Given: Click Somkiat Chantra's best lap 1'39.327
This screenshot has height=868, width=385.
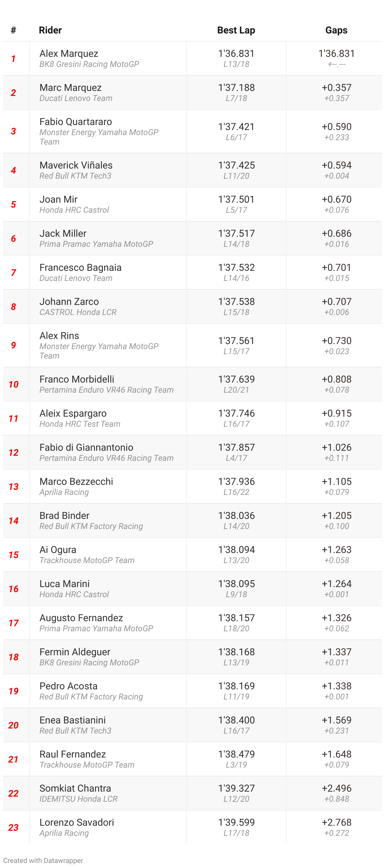Looking at the screenshot, I should (x=236, y=788).
